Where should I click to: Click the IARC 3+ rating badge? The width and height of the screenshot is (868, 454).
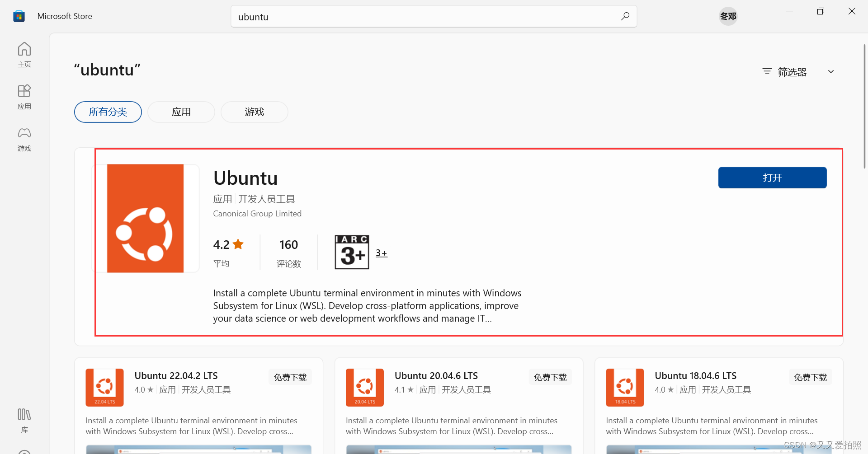(x=352, y=252)
